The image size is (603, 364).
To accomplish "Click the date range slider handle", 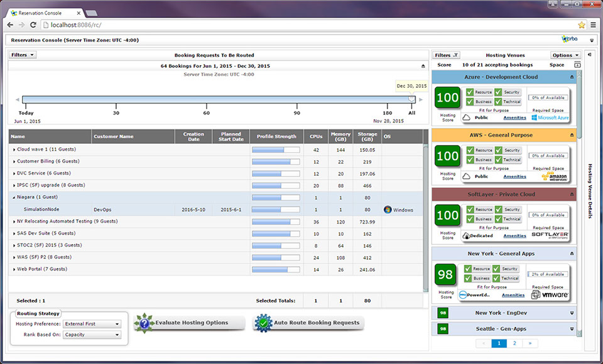I will 411,99.
